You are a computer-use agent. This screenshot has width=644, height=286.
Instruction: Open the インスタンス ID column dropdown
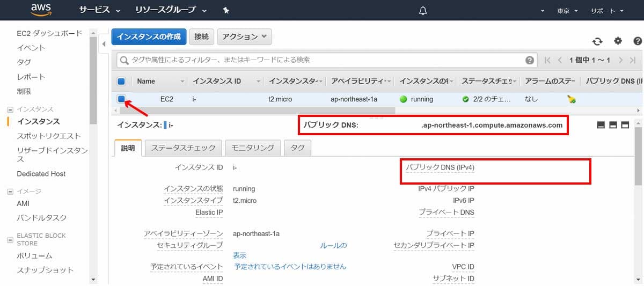coord(259,82)
